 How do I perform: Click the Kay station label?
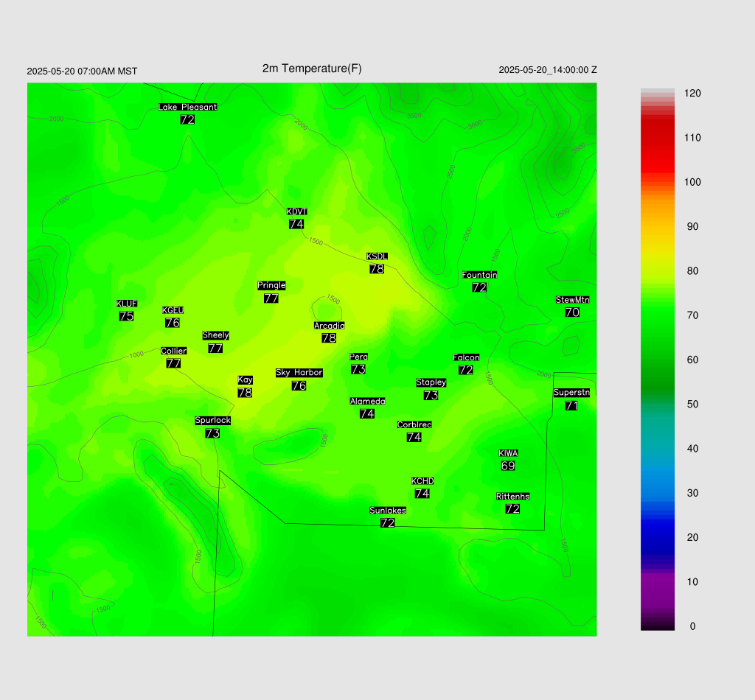(245, 380)
